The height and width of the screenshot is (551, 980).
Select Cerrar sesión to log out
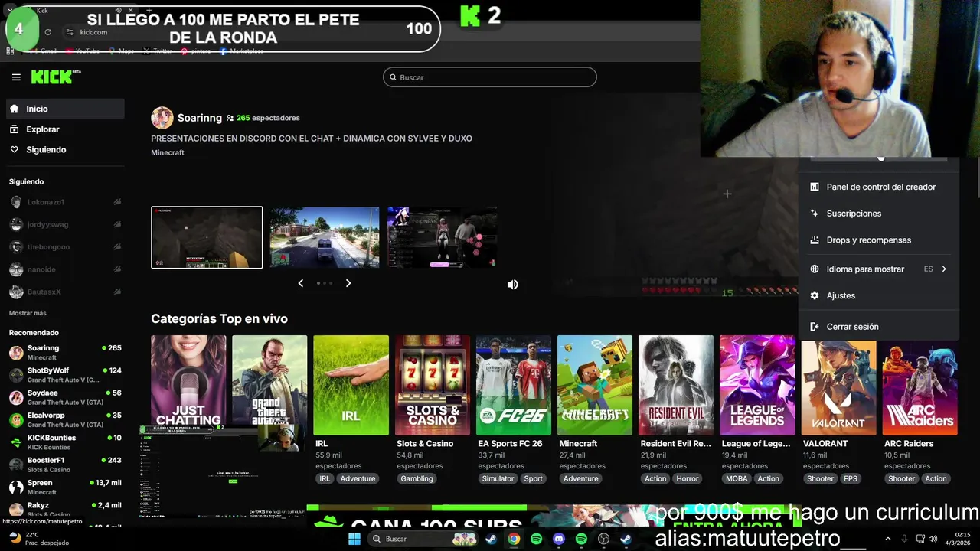tap(879, 327)
